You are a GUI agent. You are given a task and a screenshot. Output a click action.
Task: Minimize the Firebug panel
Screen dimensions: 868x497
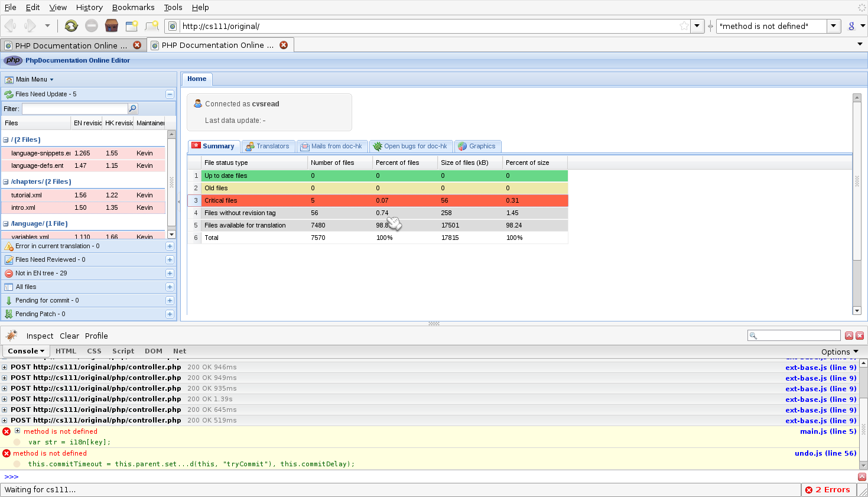[849, 336]
